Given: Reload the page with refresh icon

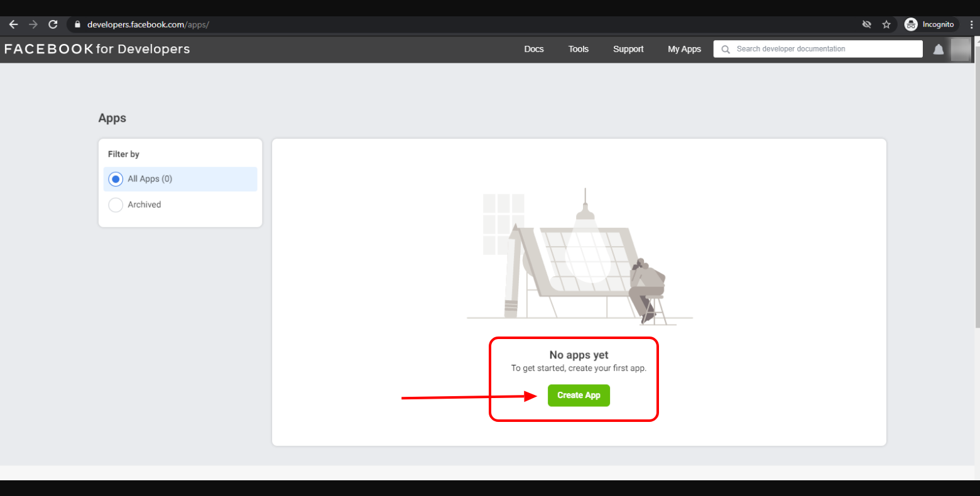Looking at the screenshot, I should pyautogui.click(x=53, y=24).
